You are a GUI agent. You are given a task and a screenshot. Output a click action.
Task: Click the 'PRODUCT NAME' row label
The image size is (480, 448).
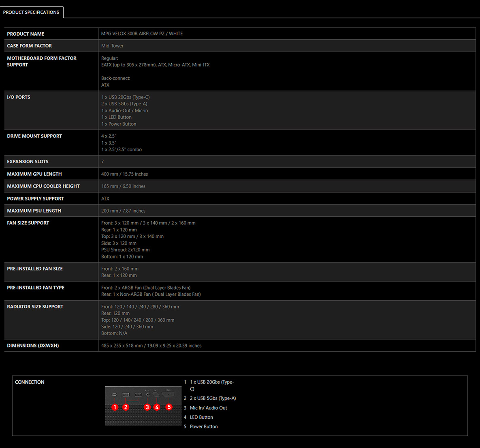point(26,34)
